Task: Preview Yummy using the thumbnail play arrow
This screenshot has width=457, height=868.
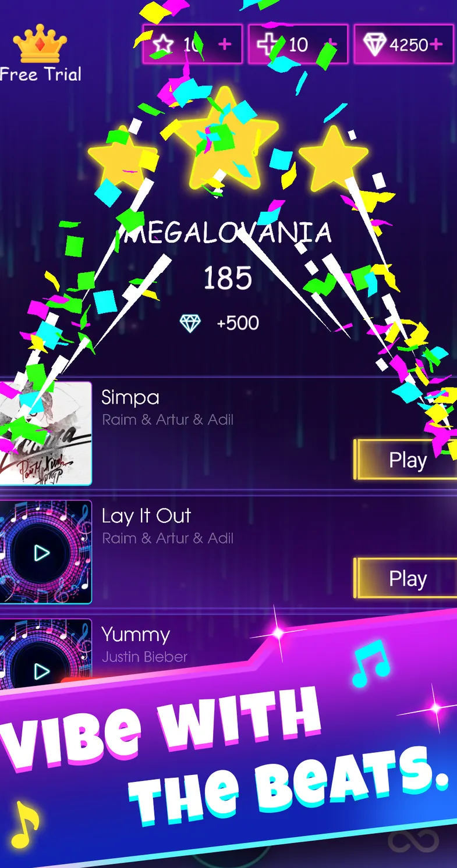Action: (42, 671)
